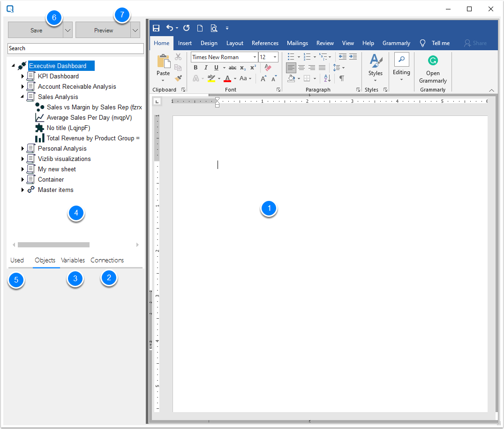Toggle italic formatting
The height and width of the screenshot is (429, 504).
coord(205,67)
